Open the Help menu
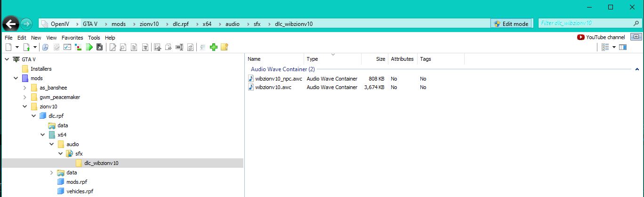Image resolution: width=644 pixels, height=197 pixels. click(110, 38)
